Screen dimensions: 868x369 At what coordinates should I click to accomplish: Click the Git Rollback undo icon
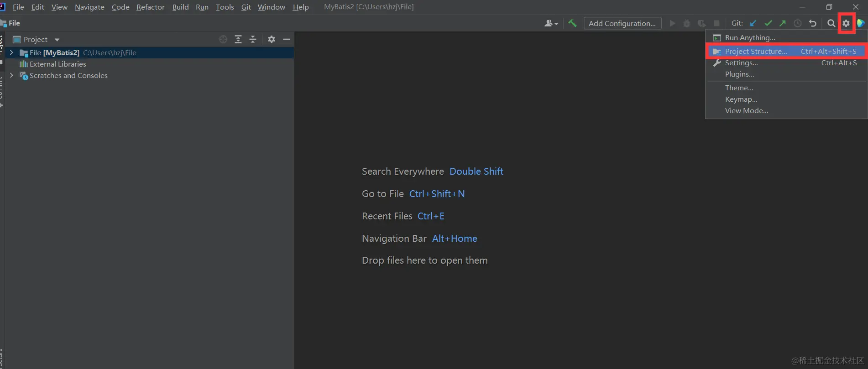click(x=813, y=23)
